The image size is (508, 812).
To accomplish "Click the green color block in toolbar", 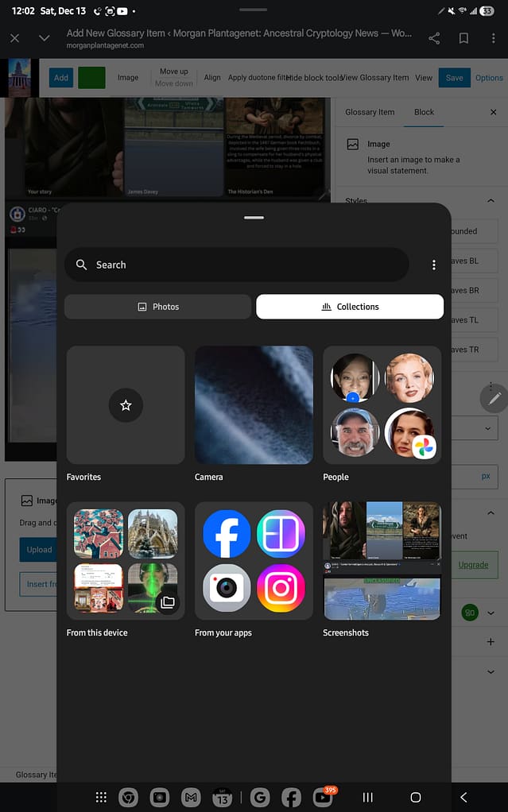I will click(91, 78).
